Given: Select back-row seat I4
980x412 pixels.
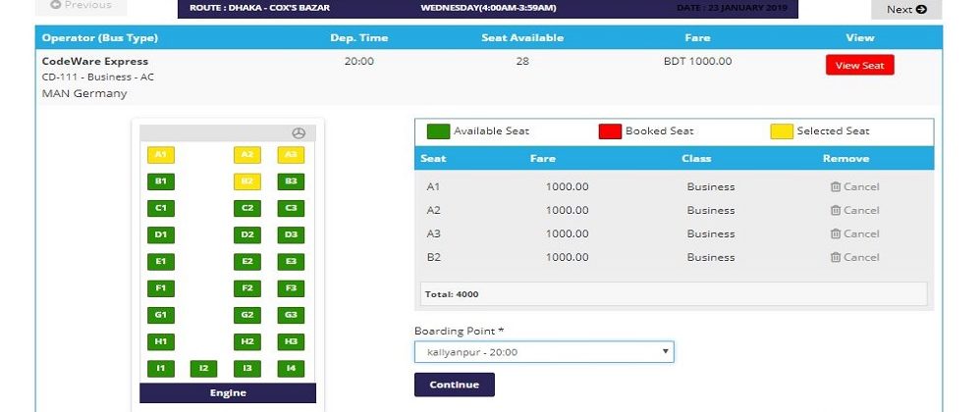Looking at the screenshot, I should [x=291, y=369].
